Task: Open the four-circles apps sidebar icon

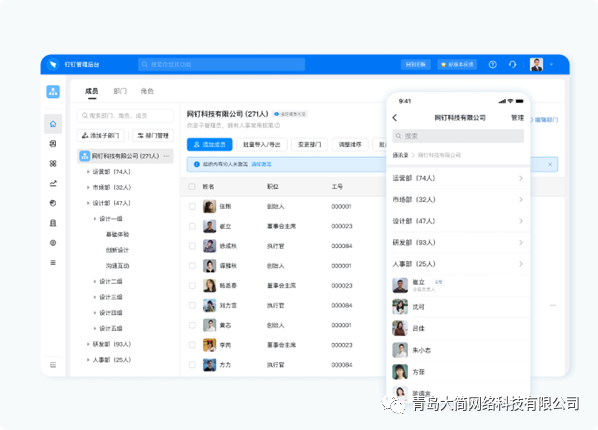Action: [x=53, y=164]
